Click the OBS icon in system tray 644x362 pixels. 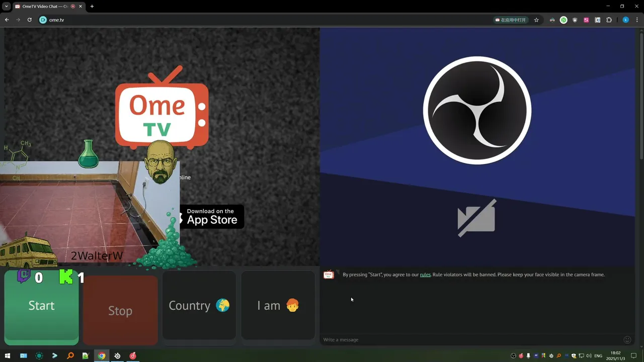coord(513,356)
